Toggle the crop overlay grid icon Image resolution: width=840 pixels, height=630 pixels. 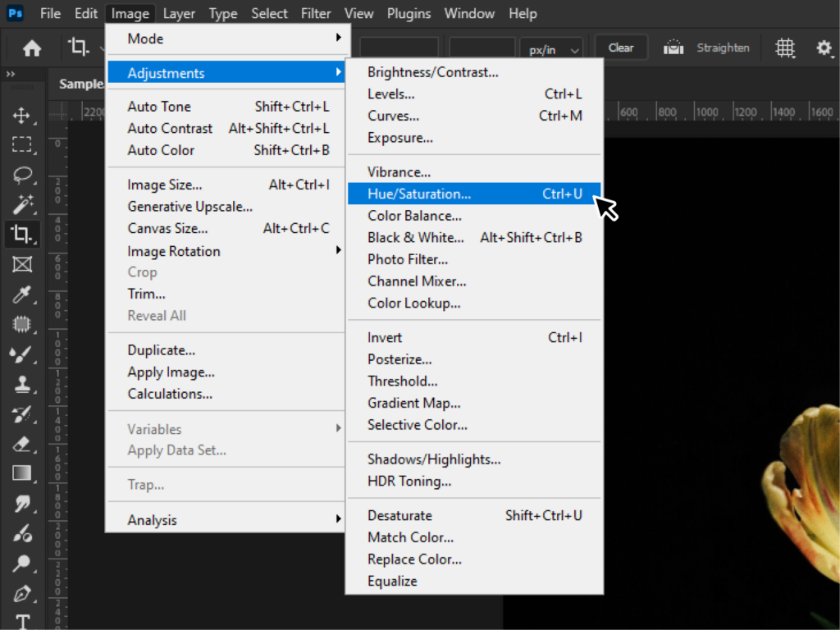pyautogui.click(x=785, y=48)
